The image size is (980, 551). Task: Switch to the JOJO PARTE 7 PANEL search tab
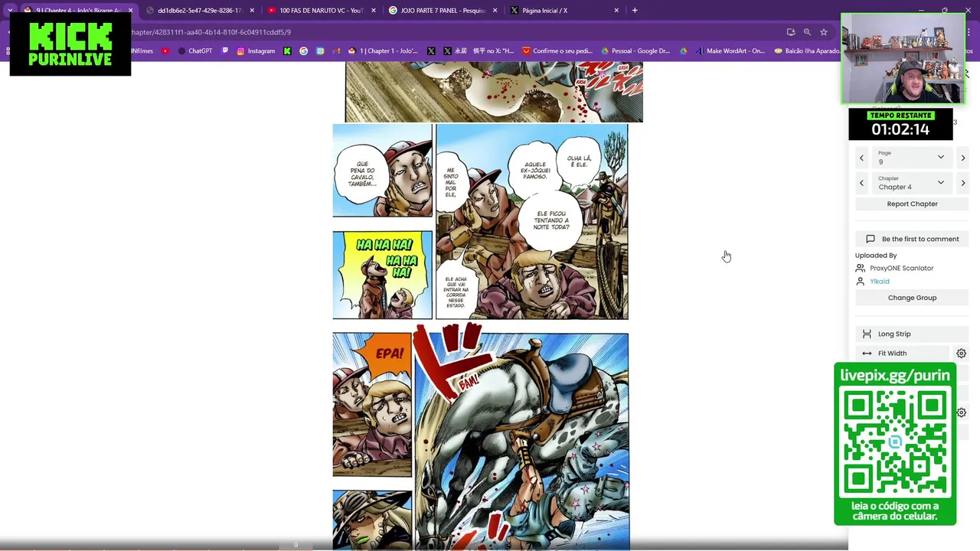click(x=442, y=11)
